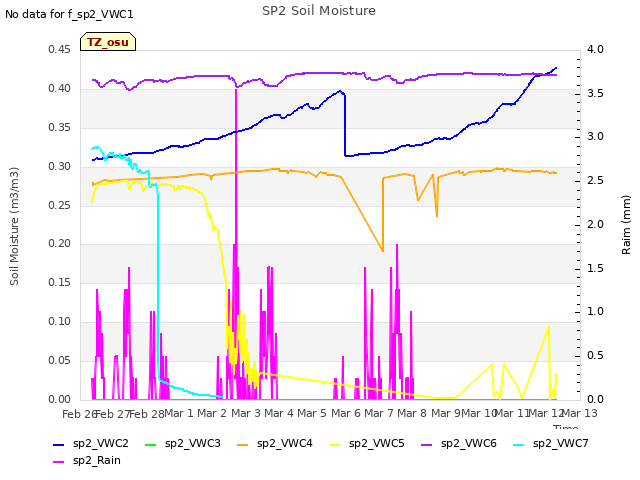Select the sp2_VWC3 legend label
Image resolution: width=640 pixels, height=480 pixels.
pos(193,444)
